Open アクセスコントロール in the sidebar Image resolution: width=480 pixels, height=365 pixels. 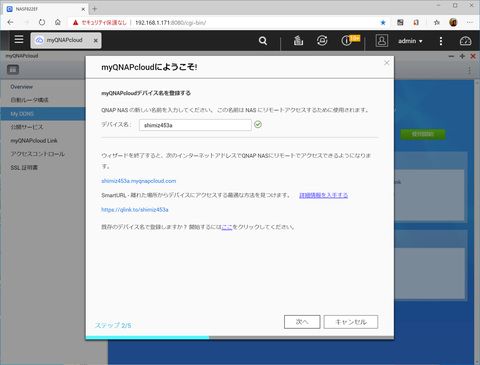click(37, 154)
